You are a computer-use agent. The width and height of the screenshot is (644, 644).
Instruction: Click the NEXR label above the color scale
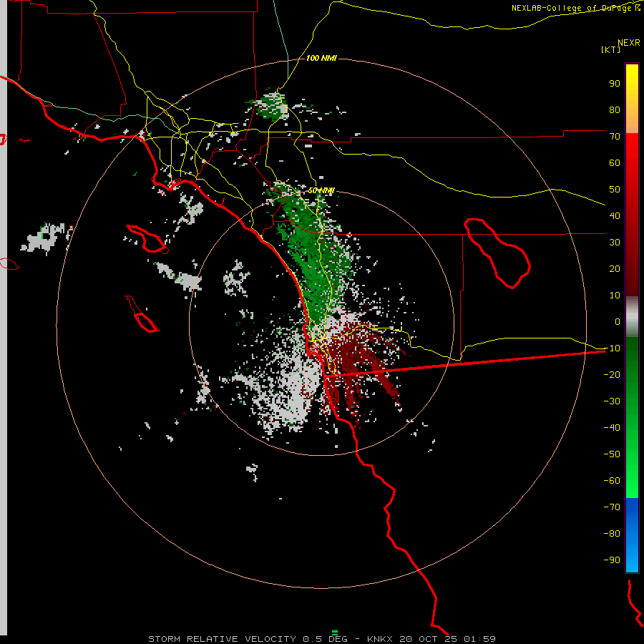tap(629, 43)
